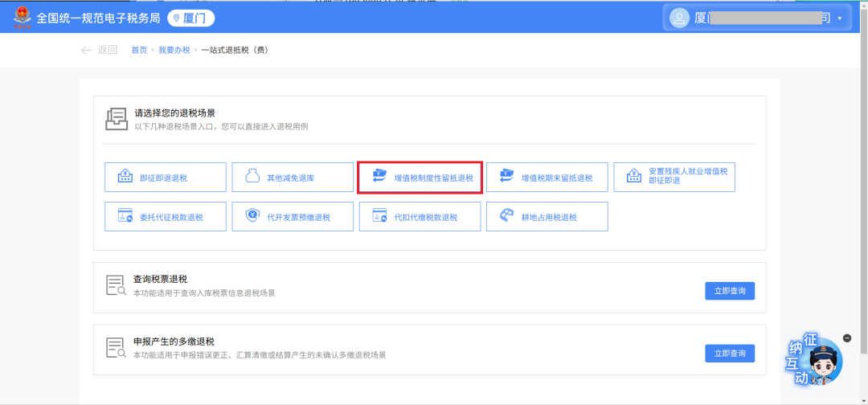Open the 我要办税 breadcrumb
The height and width of the screenshot is (405, 868).
click(x=174, y=51)
